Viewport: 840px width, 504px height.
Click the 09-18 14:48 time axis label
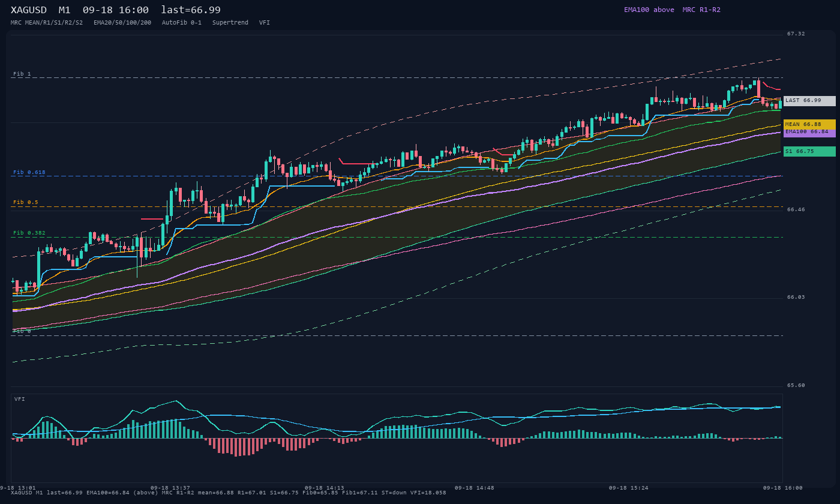click(x=475, y=488)
